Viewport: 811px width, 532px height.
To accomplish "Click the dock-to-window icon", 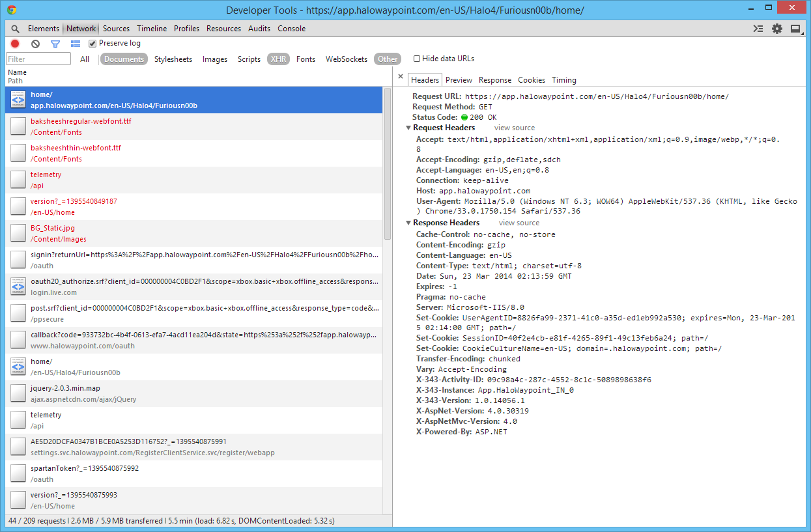I will 795,29.
